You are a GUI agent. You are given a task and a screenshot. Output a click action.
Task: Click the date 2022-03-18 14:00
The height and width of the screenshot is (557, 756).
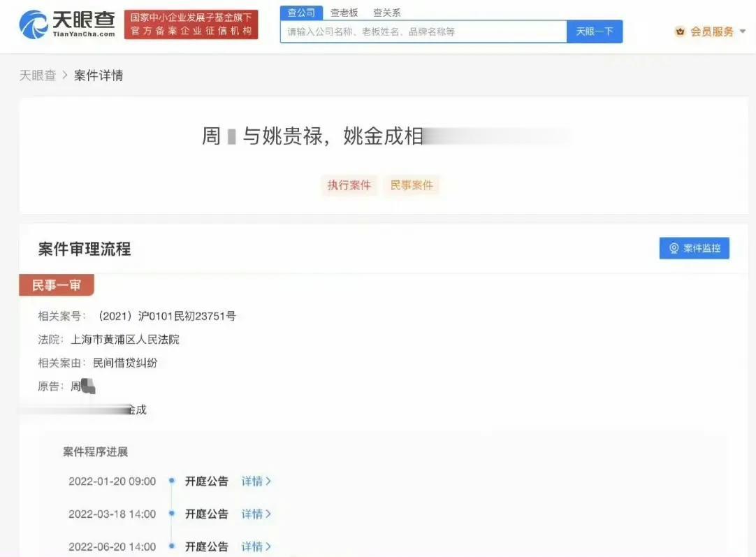tap(112, 514)
